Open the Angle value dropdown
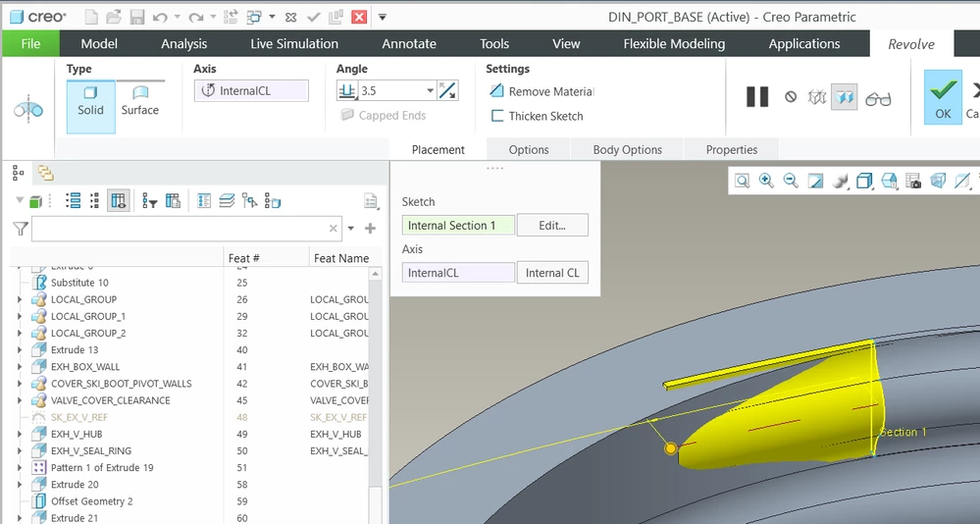 [430, 90]
